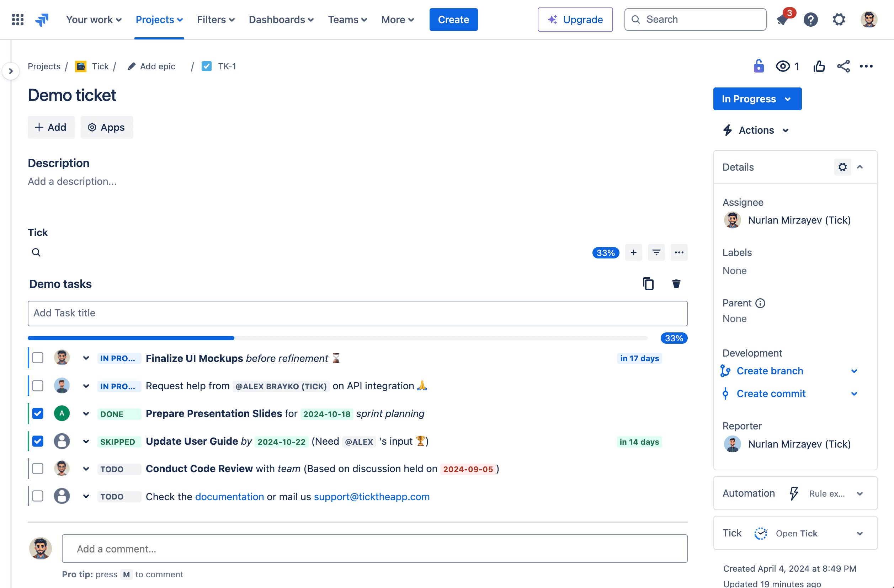Screen dimensions: 894x588
Task: Expand the Actions dropdown
Action: click(755, 130)
